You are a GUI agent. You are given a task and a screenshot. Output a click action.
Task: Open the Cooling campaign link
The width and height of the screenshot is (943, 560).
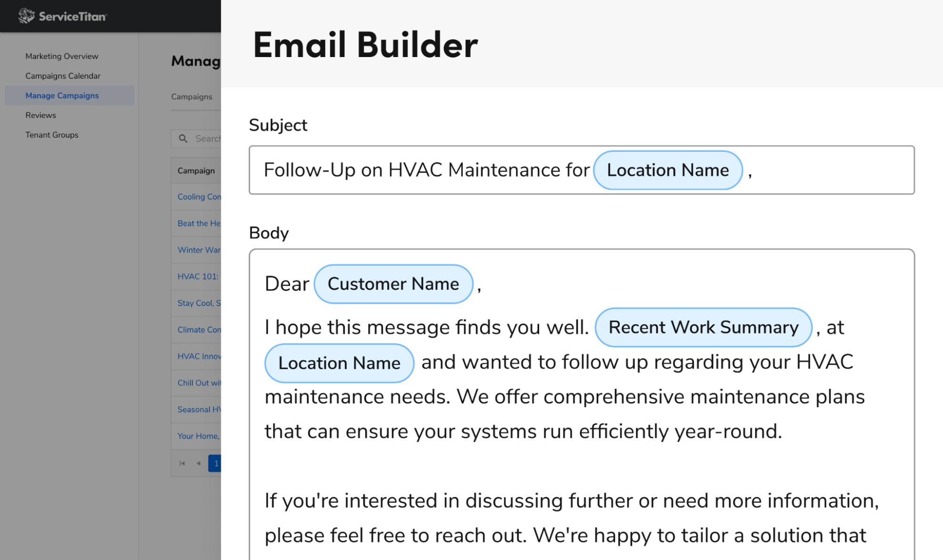tap(199, 197)
